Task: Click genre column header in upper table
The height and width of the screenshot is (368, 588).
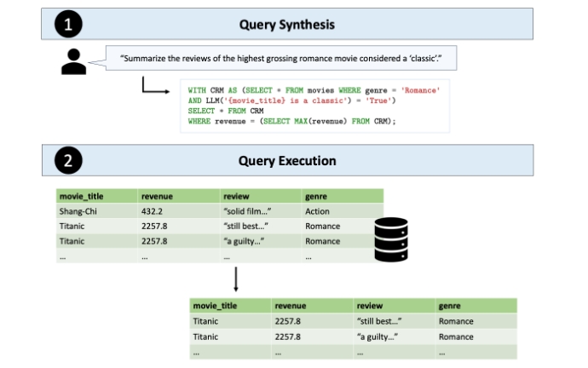Action: point(316,196)
